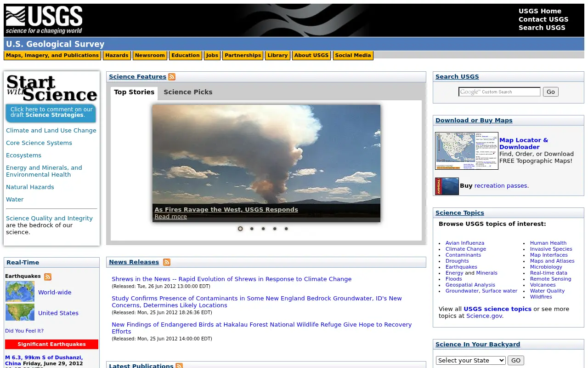Open the News Releases RSS feed icon
This screenshot has width=588, height=368.
click(167, 262)
